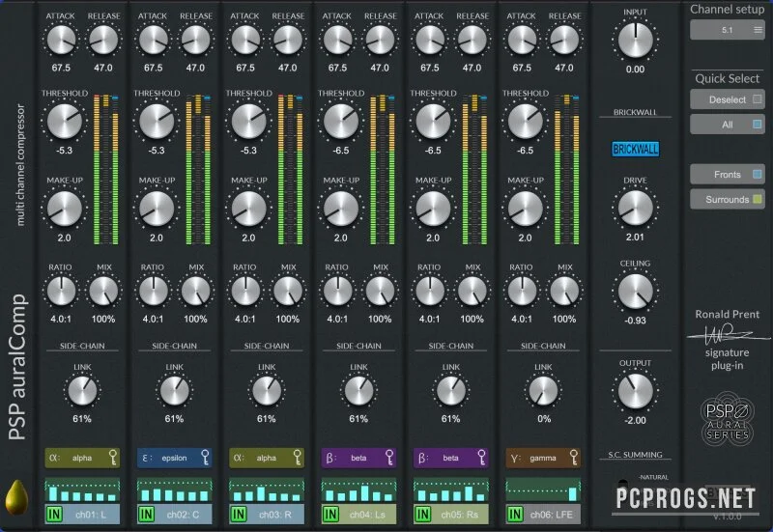Toggle the IN button for ch04: Ls
This screenshot has height=532, width=773.
[330, 515]
